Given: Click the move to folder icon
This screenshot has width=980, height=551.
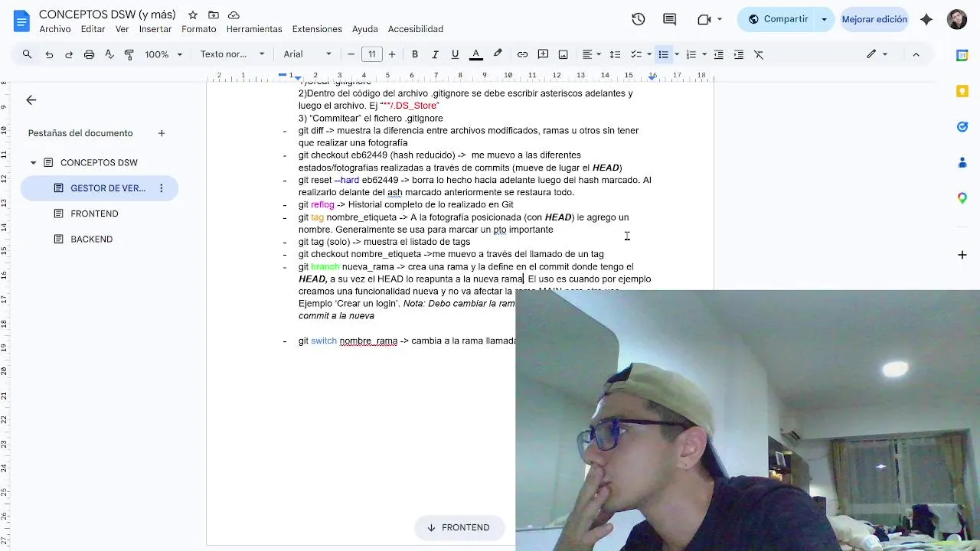Looking at the screenshot, I should click(214, 15).
